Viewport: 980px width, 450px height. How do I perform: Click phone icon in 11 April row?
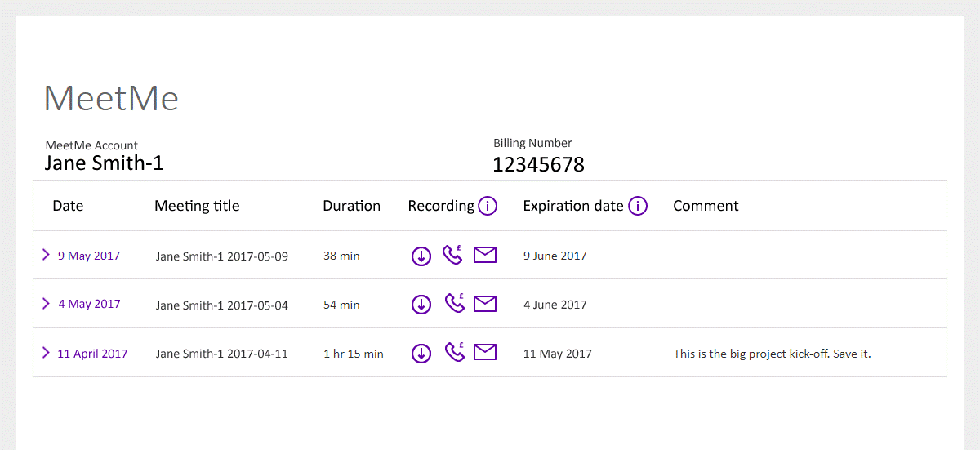[x=453, y=353]
